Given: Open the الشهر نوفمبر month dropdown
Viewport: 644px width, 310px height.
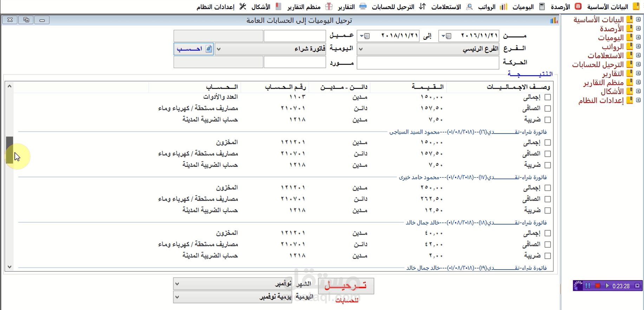Looking at the screenshot, I should click(x=177, y=284).
